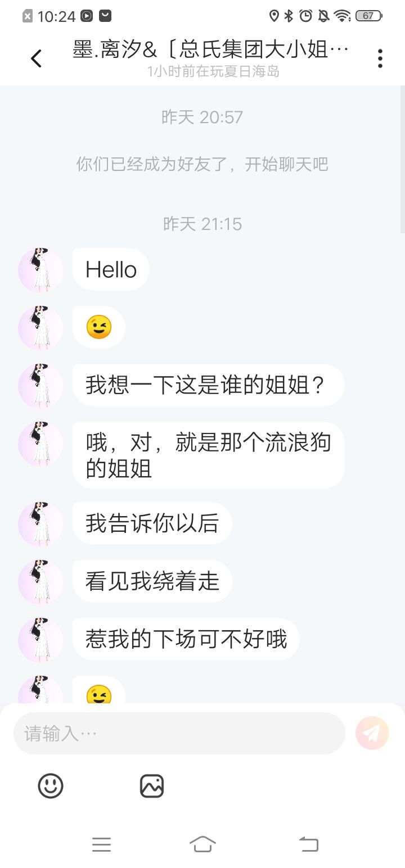Tap the message 看见我绕着走

point(152,581)
